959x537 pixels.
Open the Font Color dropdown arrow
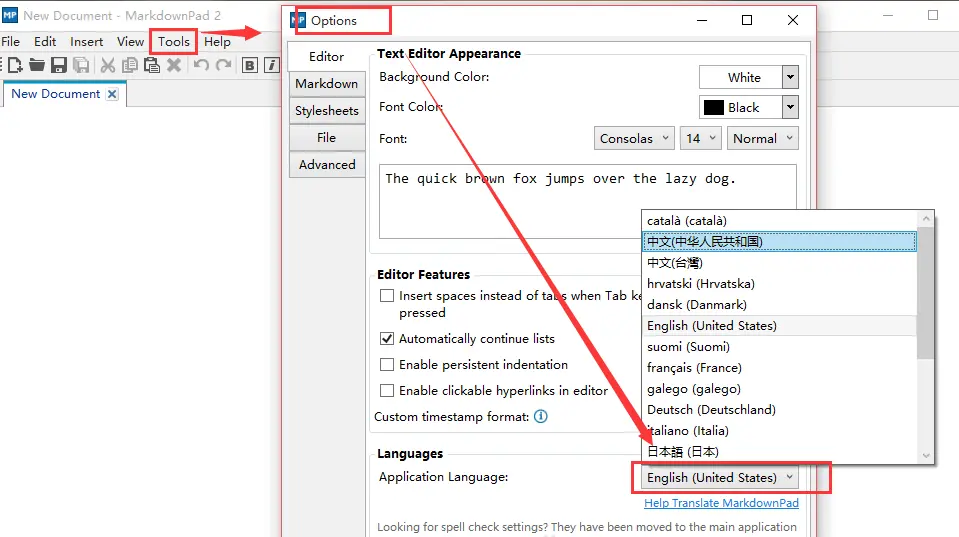click(790, 108)
